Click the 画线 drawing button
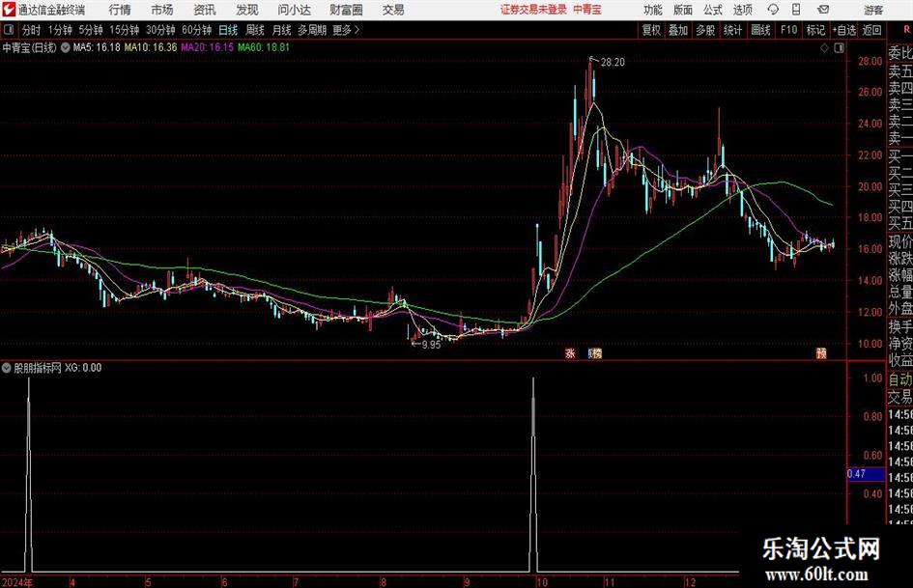The width and height of the screenshot is (913, 588). click(x=761, y=30)
